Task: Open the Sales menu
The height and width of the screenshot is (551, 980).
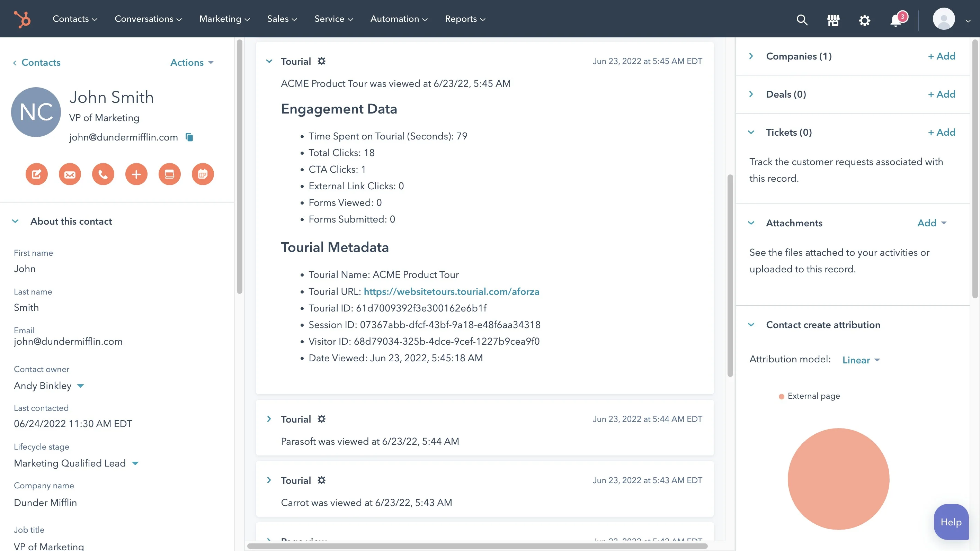Action: coord(282,19)
